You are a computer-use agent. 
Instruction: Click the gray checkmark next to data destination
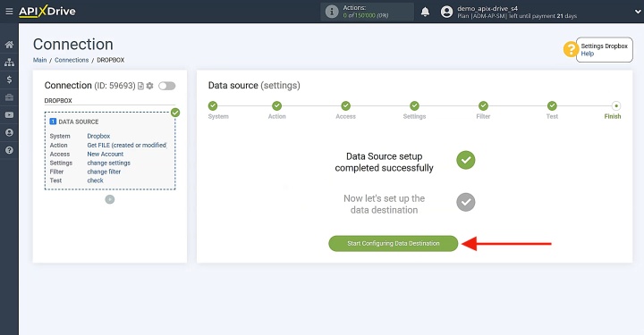pyautogui.click(x=466, y=202)
